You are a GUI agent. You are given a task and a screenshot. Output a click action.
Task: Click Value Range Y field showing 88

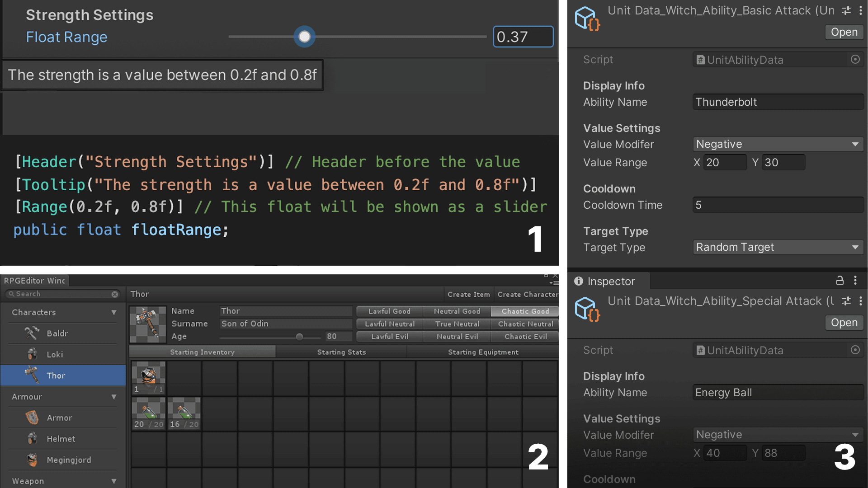click(x=783, y=453)
